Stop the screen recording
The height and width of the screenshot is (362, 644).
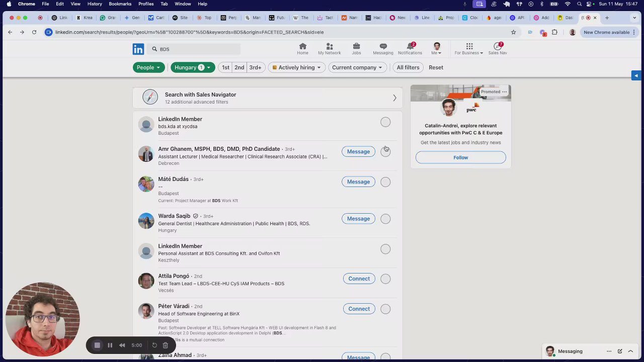(97, 345)
